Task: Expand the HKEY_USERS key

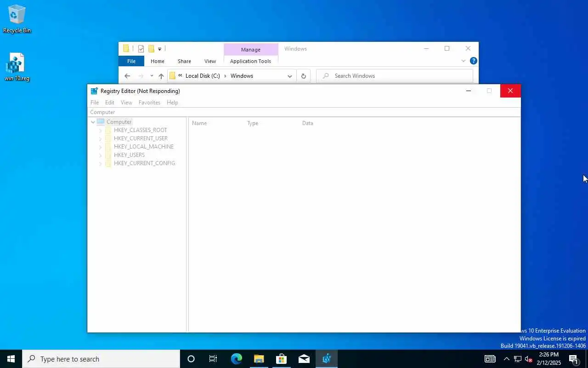Action: 100,155
